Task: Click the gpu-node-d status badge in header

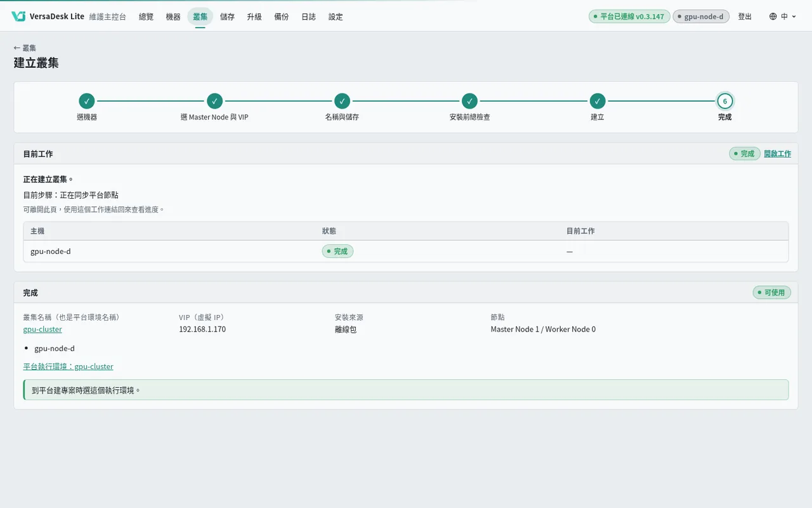Action: pos(701,17)
